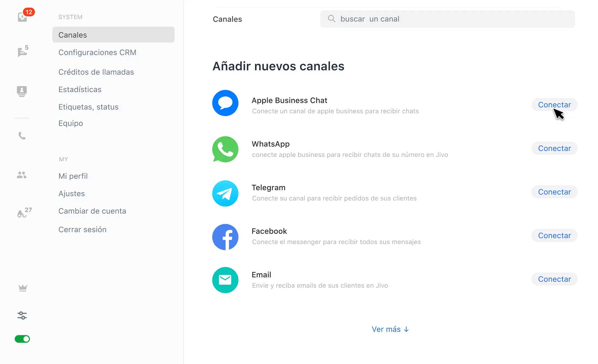Open the chats icon showing 5

(22, 52)
